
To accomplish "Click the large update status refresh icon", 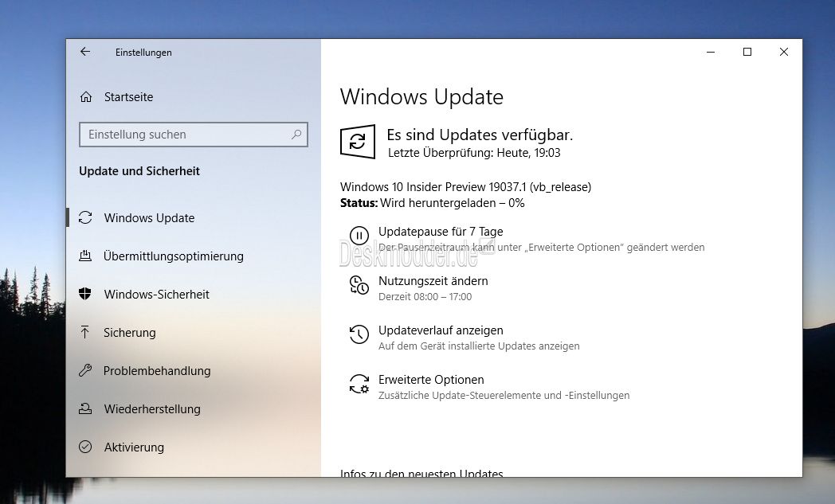I will click(357, 142).
